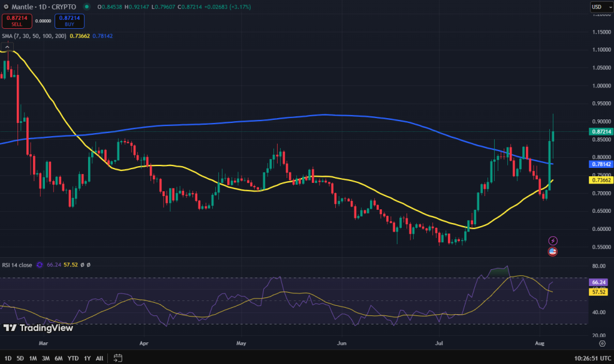
Task: Select the 3M time range
Action: 46,358
